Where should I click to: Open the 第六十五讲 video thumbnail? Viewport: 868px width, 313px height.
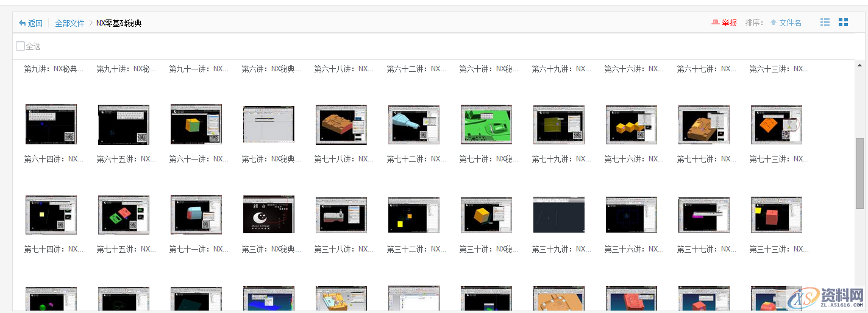pos(124,124)
